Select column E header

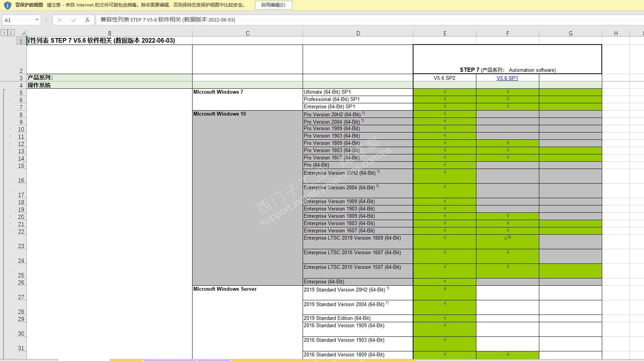[x=445, y=33]
